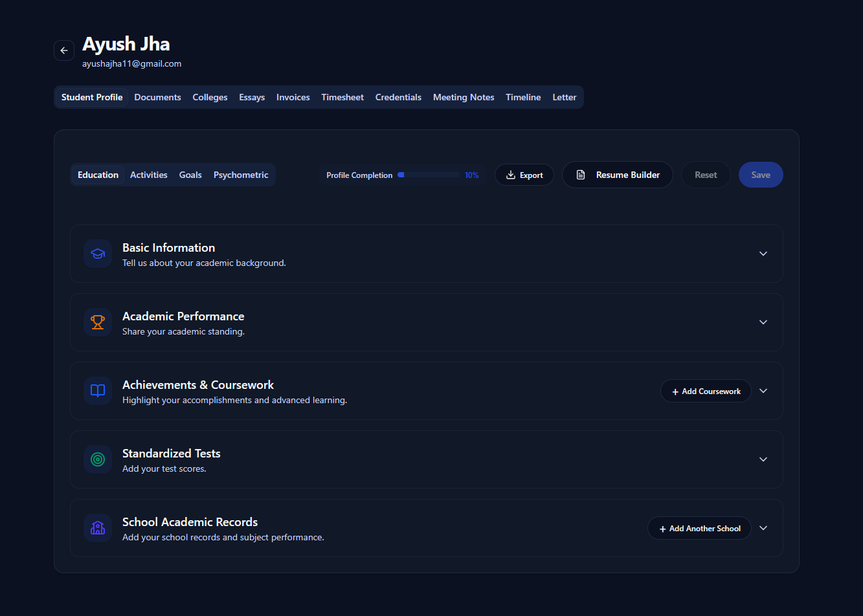Click the Achievements & Coursework heading
The image size is (863, 616).
[x=198, y=385]
